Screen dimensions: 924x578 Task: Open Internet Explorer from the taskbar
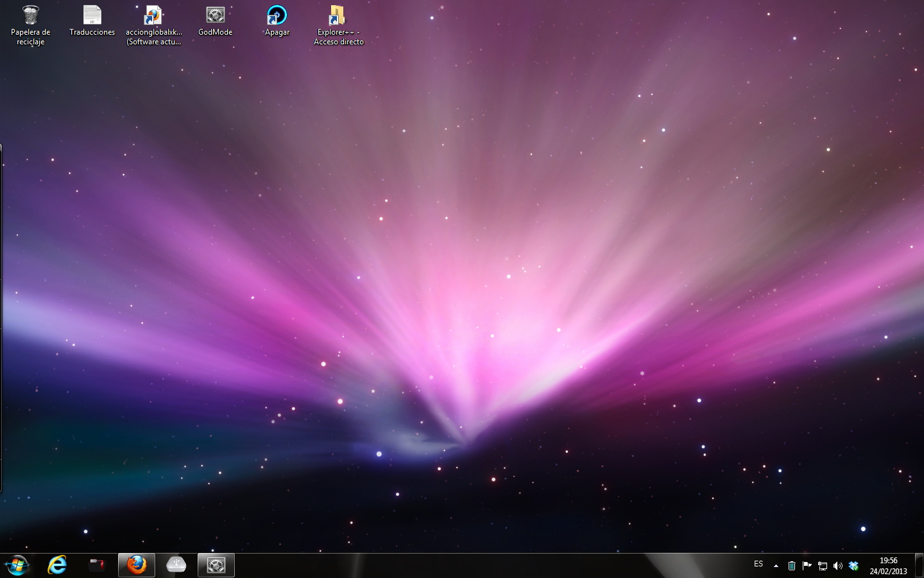coord(57,565)
